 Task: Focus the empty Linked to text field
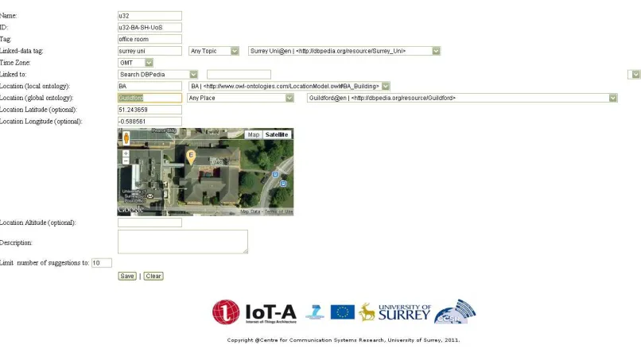pos(239,75)
